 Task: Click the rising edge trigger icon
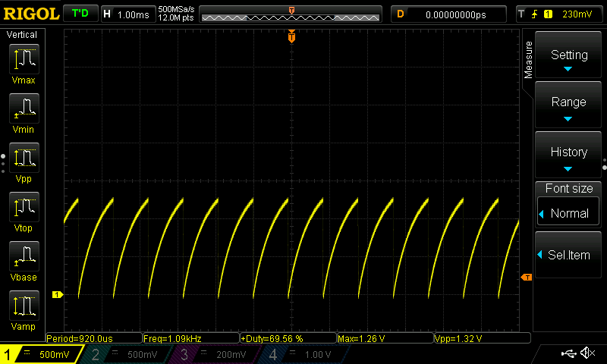click(x=535, y=14)
